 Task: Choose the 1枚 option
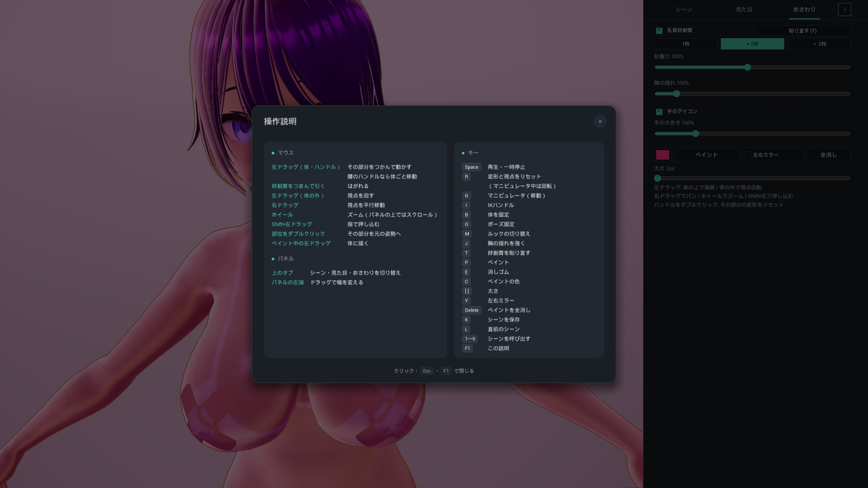click(686, 44)
